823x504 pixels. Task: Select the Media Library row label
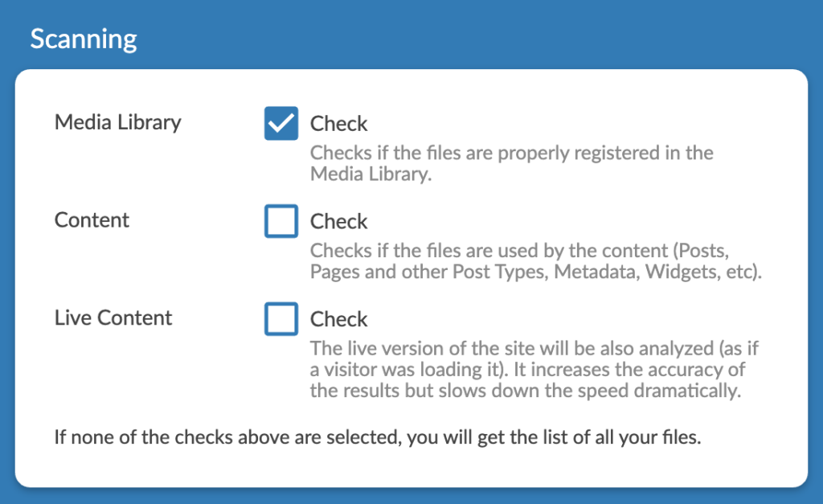pos(117,122)
